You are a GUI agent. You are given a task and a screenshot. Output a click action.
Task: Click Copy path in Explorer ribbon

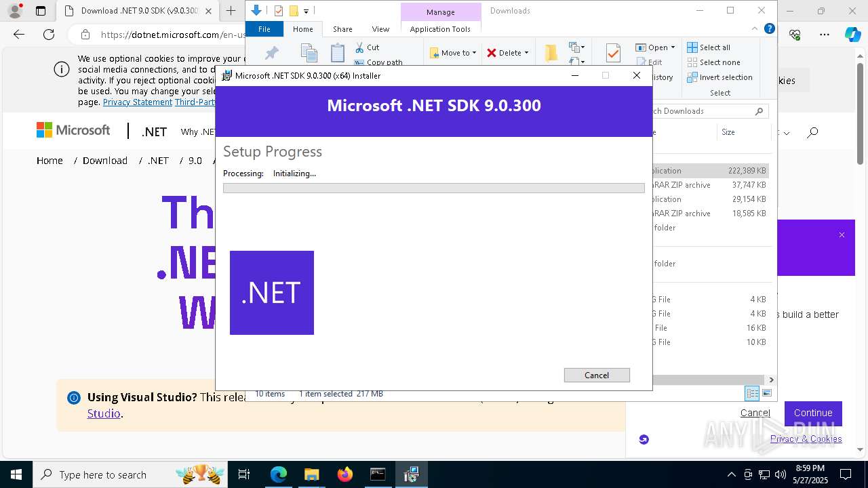378,62
